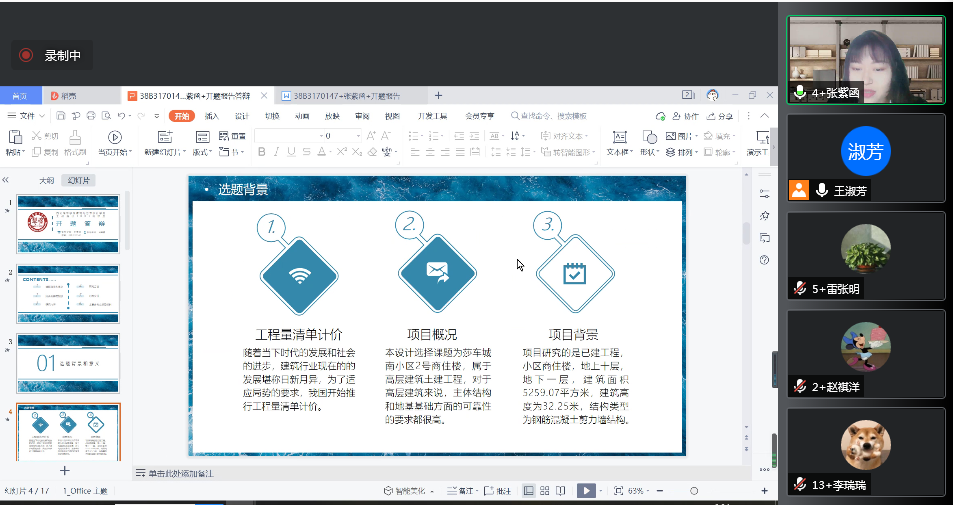
Task: Toggle muted microphone for 5+雷张明
Action: click(800, 289)
